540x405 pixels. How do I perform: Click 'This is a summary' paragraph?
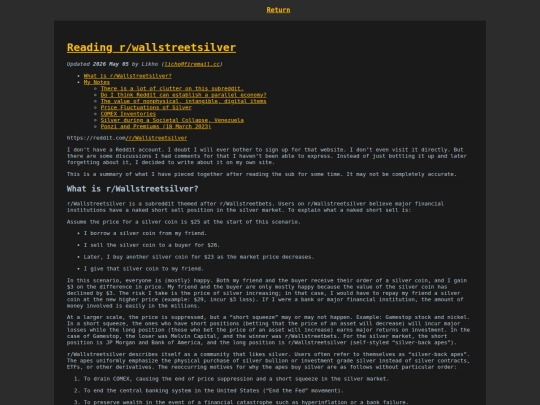[261, 174]
